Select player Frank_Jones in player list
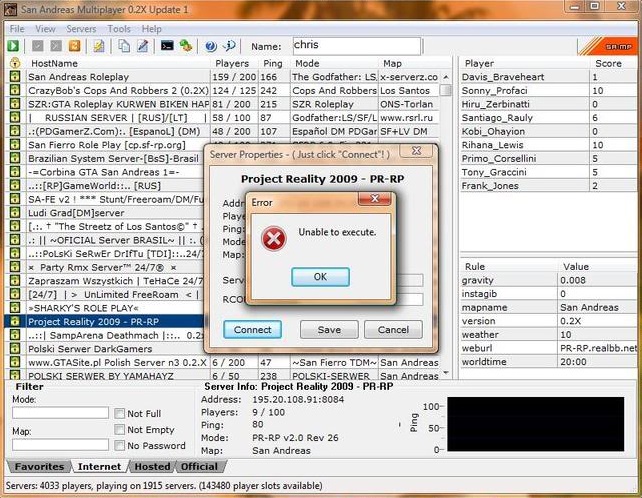The width and height of the screenshot is (642, 498). [x=548, y=186]
